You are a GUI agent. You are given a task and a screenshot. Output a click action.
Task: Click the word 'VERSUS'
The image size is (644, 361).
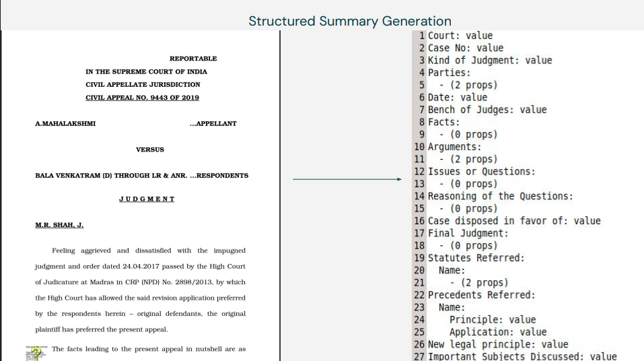[150, 150]
